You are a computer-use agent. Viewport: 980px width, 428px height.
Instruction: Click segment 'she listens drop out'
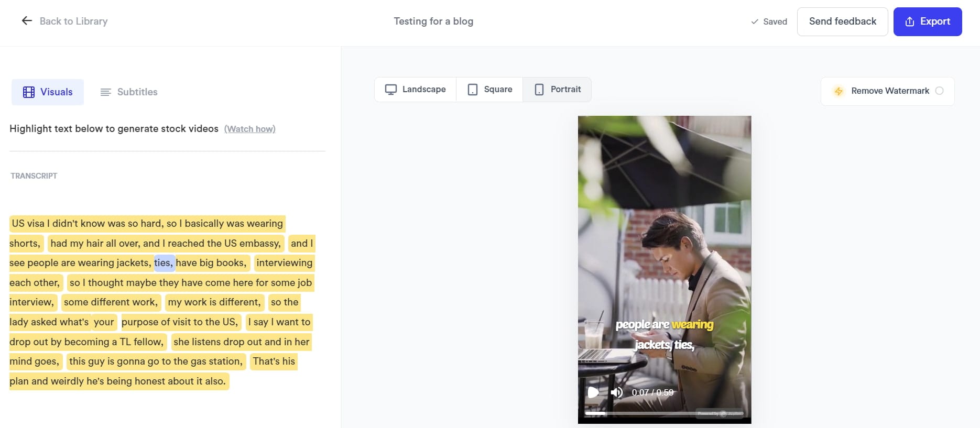[x=241, y=342]
